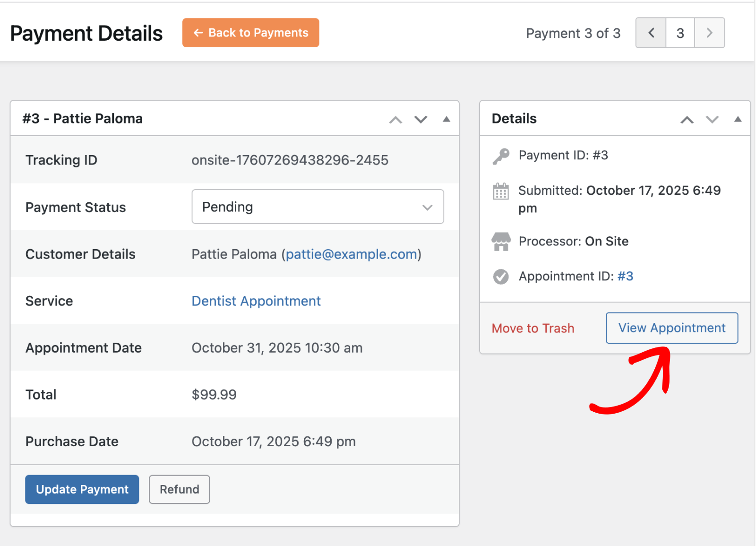Screen dimensions: 756x546
Task: Move the Pattie Paloma panel up
Action: coord(395,120)
